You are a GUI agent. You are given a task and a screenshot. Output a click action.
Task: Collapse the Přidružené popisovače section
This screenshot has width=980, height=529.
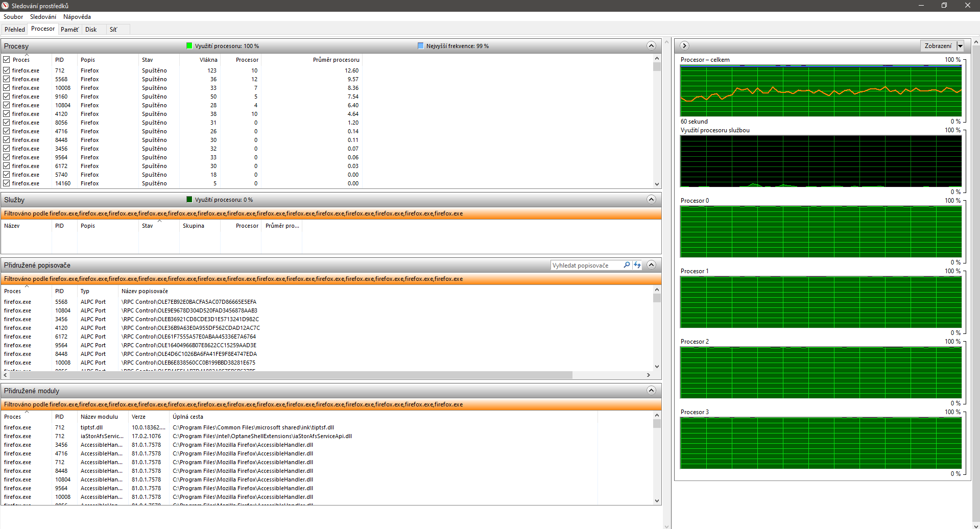[x=651, y=265]
